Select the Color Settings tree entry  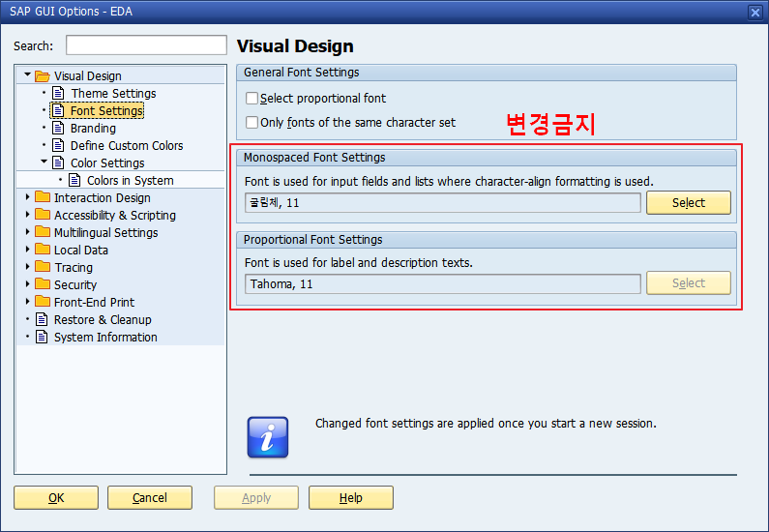click(x=107, y=163)
